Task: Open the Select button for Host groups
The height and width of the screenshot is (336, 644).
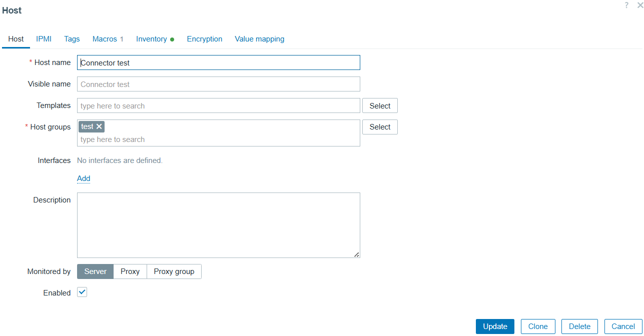Action: [x=380, y=127]
